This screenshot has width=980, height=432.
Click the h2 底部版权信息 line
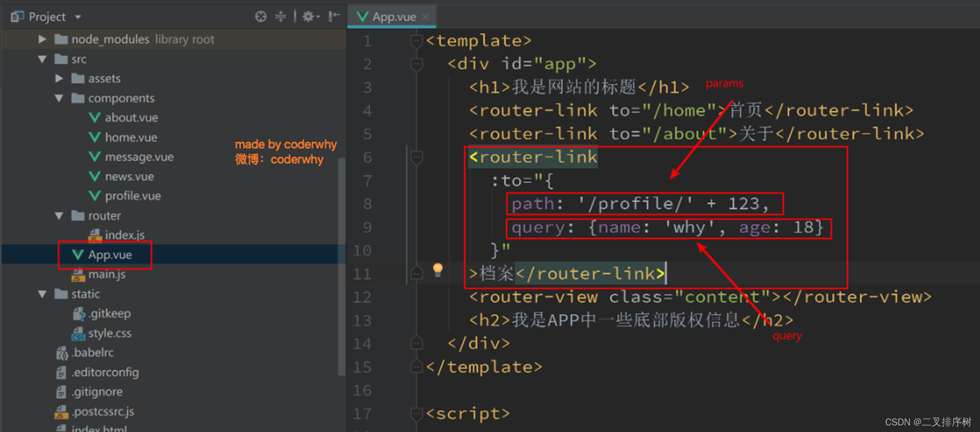(x=631, y=320)
